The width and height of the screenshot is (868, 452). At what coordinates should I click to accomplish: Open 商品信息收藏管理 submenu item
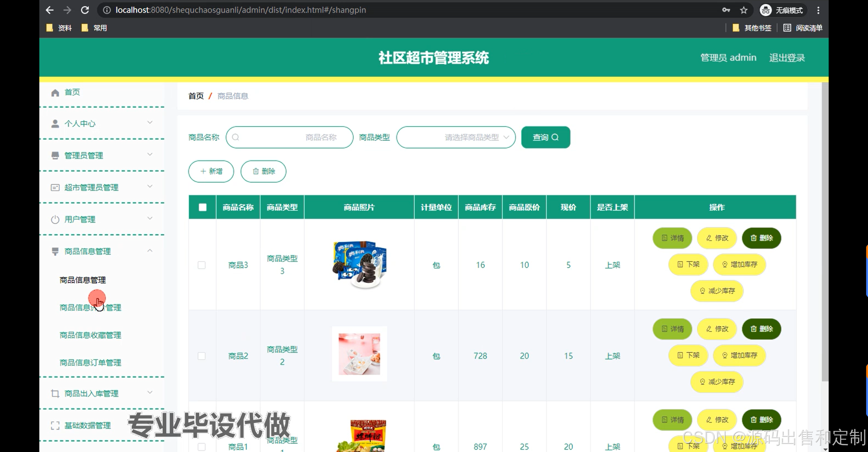[x=90, y=335]
